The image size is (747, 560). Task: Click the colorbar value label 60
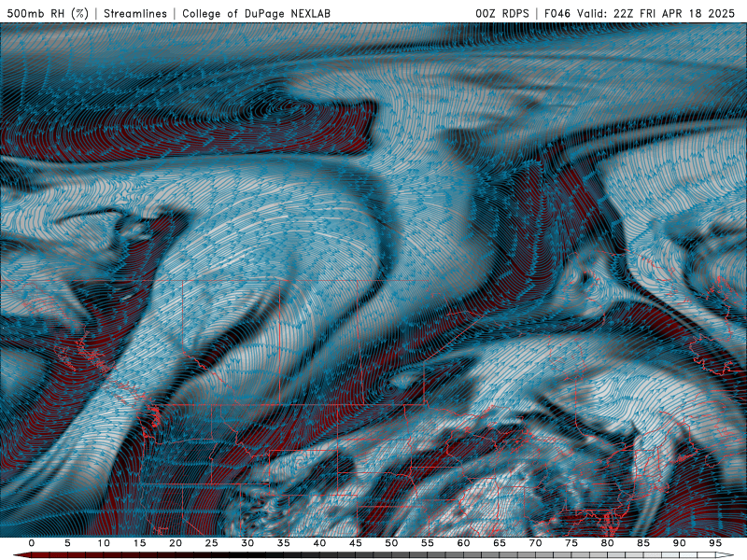tap(463, 543)
